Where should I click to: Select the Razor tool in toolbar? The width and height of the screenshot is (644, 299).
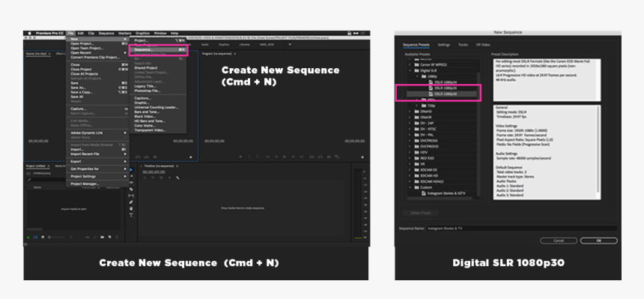coord(131,189)
